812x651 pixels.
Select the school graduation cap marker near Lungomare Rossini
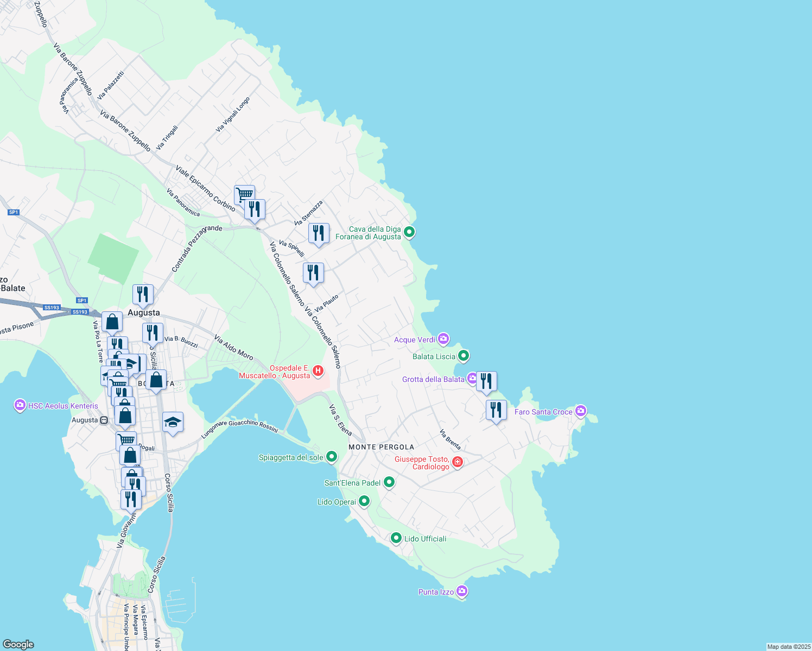pos(173,423)
